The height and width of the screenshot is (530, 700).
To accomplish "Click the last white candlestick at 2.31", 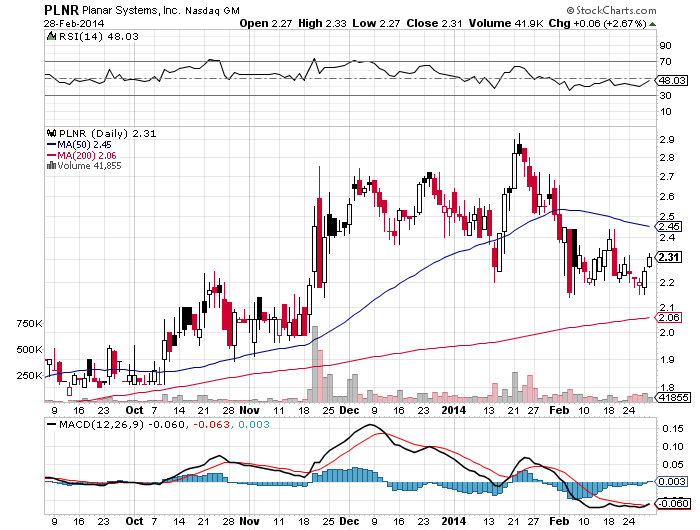I will (649, 260).
